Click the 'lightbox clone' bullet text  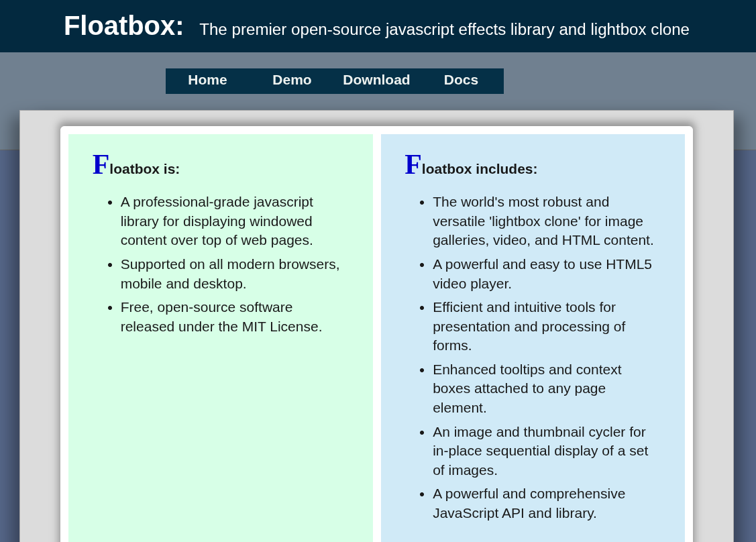543,221
